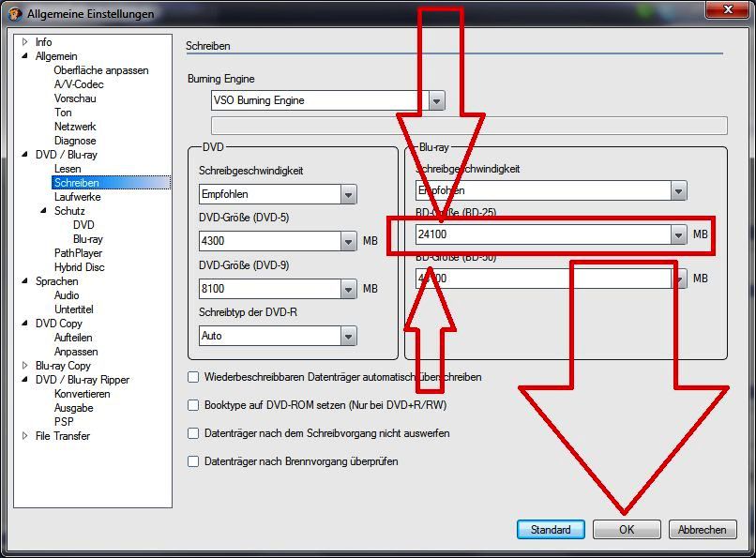Viewport: 756px width, 558px height.
Task: Open Audio language settings
Action: [67, 294]
